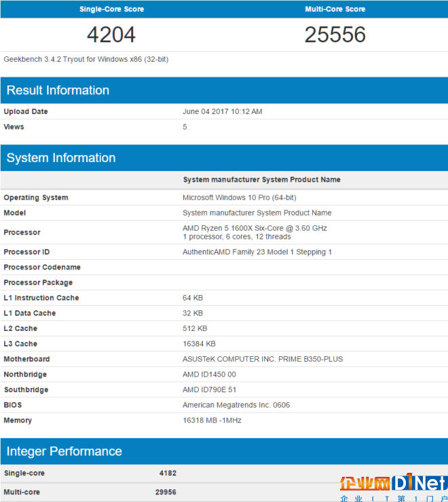Click the Single-Core Score value 4204
448x502 pixels.
tap(111, 35)
